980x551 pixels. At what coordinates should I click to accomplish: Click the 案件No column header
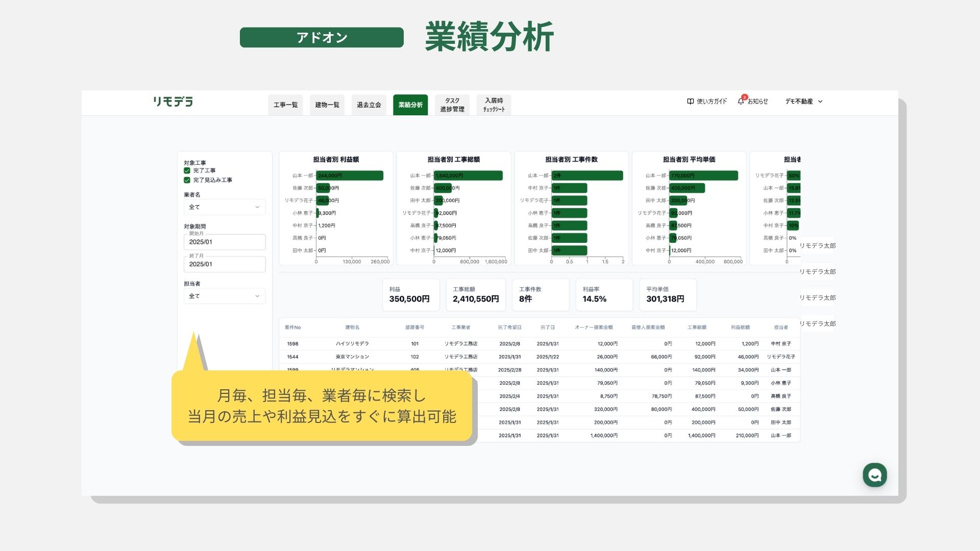(292, 328)
